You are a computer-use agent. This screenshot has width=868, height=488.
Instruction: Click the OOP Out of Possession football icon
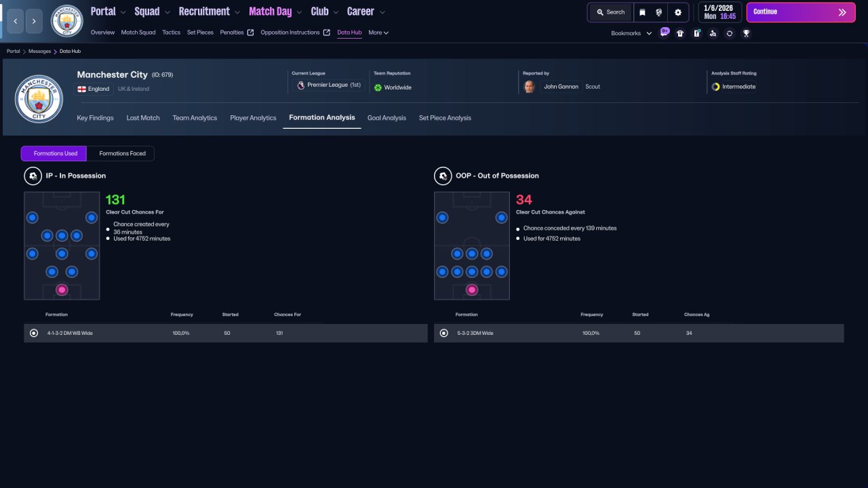pos(442,176)
